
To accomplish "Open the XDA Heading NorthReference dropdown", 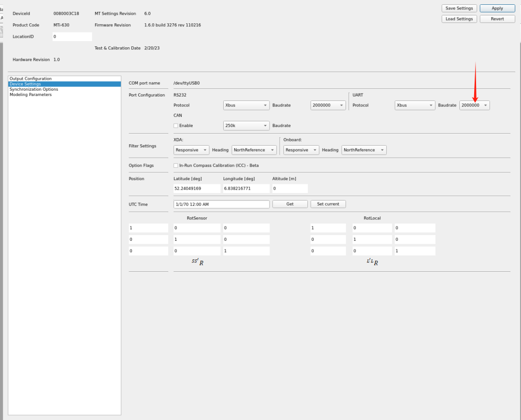I will click(x=254, y=150).
